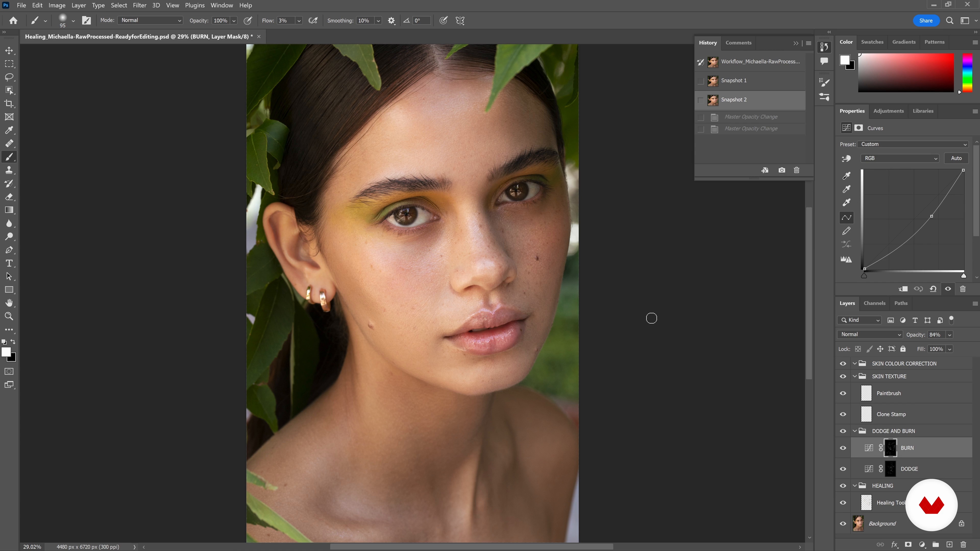Collapse the DODGE AND BURN group
980x551 pixels.
pyautogui.click(x=855, y=431)
